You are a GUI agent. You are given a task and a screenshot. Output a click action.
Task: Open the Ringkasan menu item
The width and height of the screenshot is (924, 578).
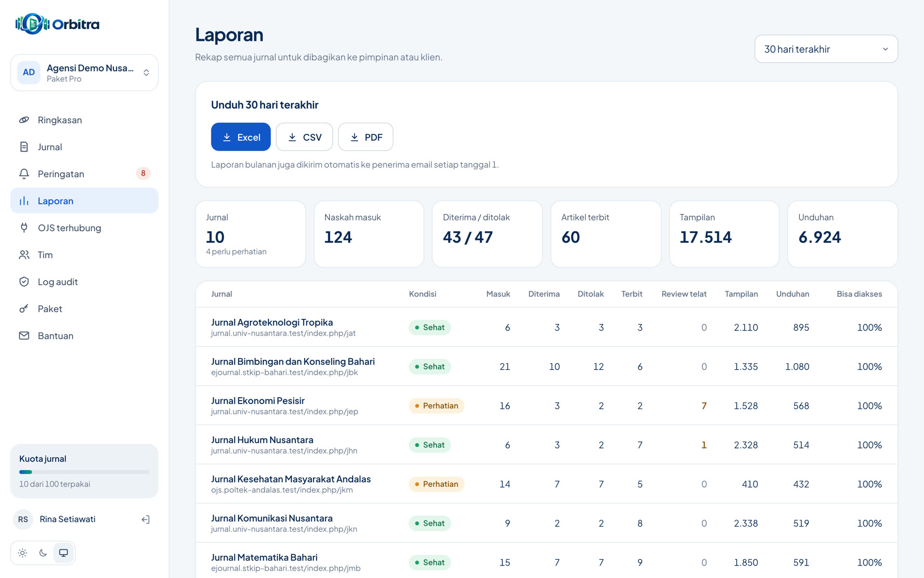[x=84, y=120]
